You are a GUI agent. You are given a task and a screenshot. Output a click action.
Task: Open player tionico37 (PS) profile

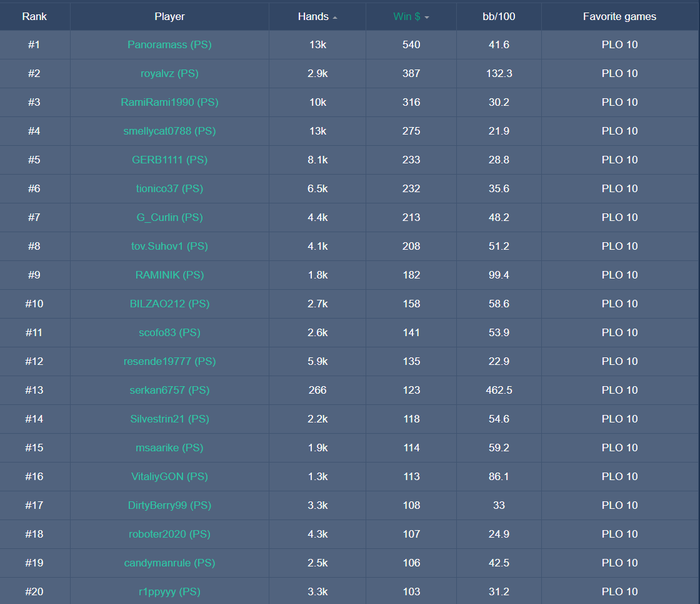170,188
